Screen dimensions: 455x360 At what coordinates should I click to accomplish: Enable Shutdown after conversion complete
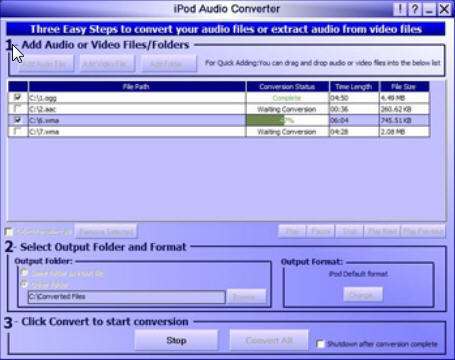[320, 344]
